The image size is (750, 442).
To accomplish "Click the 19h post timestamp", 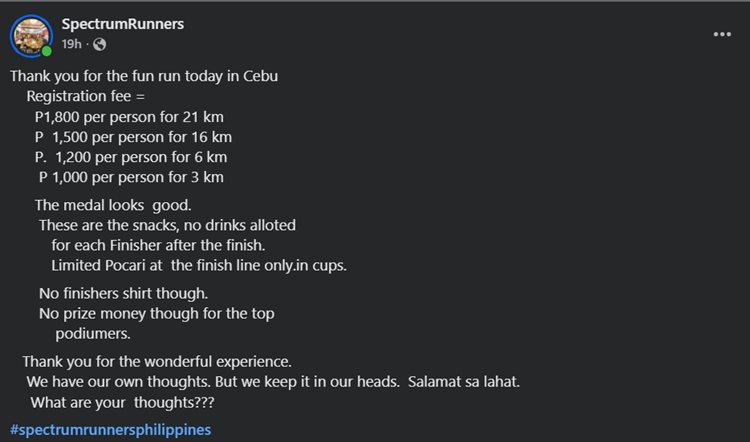I will point(71,45).
